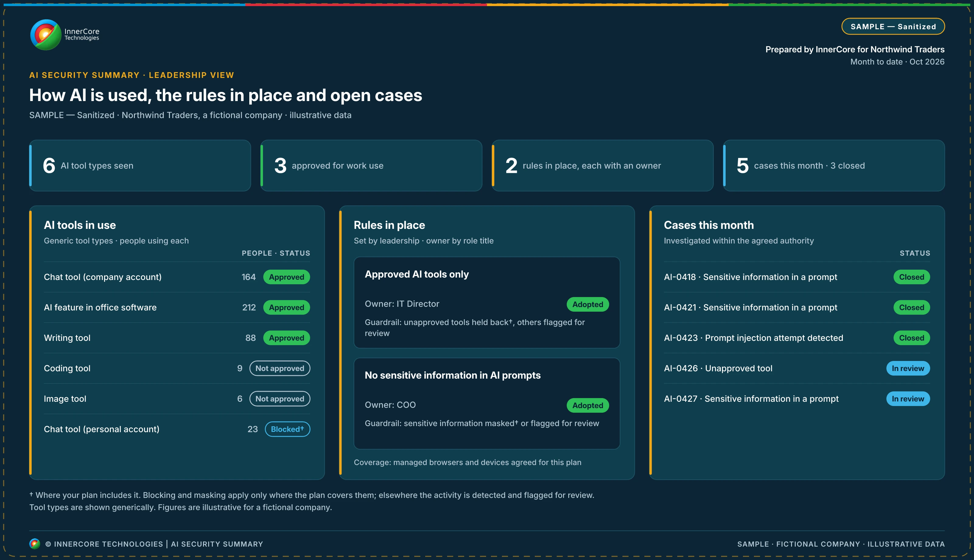This screenshot has height=560, width=974.
Task: Click Adopted badge beside Owner: COO
Action: click(x=587, y=405)
